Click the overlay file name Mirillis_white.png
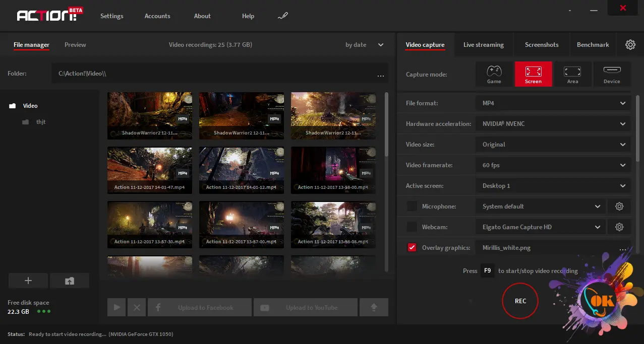644x344 pixels. [x=506, y=248]
